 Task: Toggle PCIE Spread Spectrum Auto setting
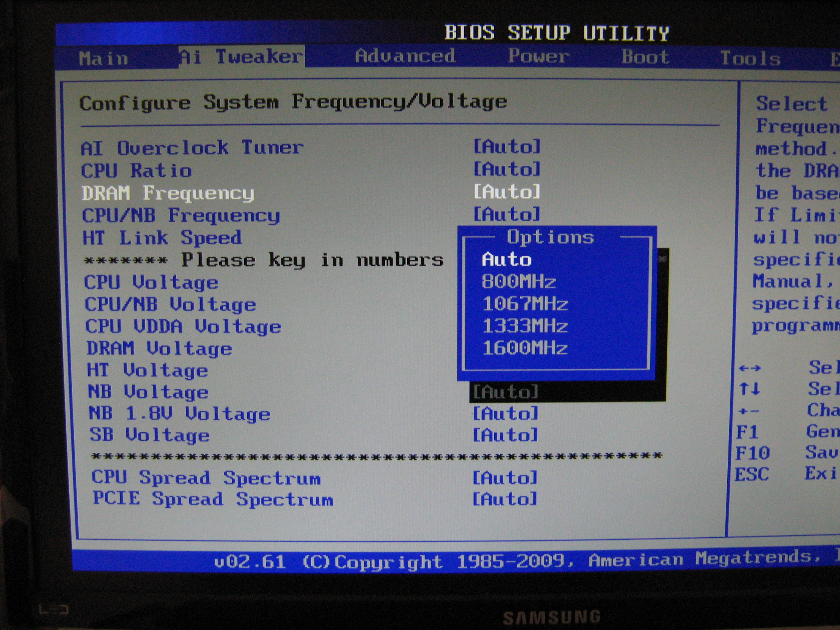click(x=504, y=499)
